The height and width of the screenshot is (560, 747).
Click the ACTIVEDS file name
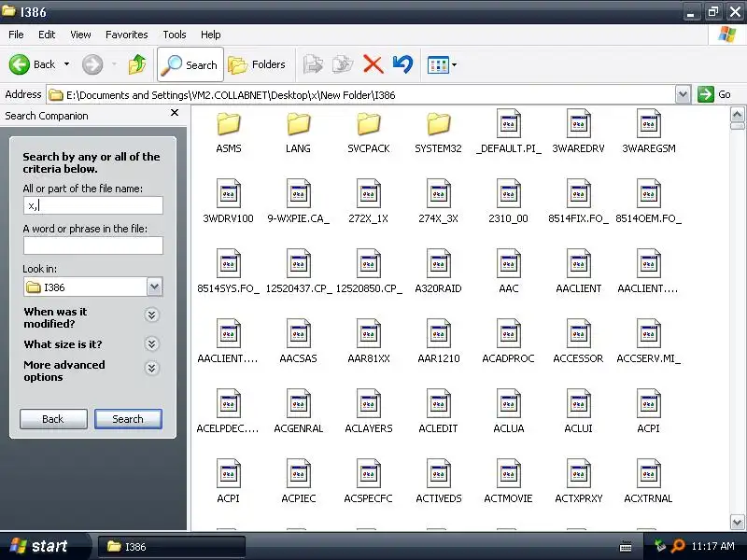[439, 498]
